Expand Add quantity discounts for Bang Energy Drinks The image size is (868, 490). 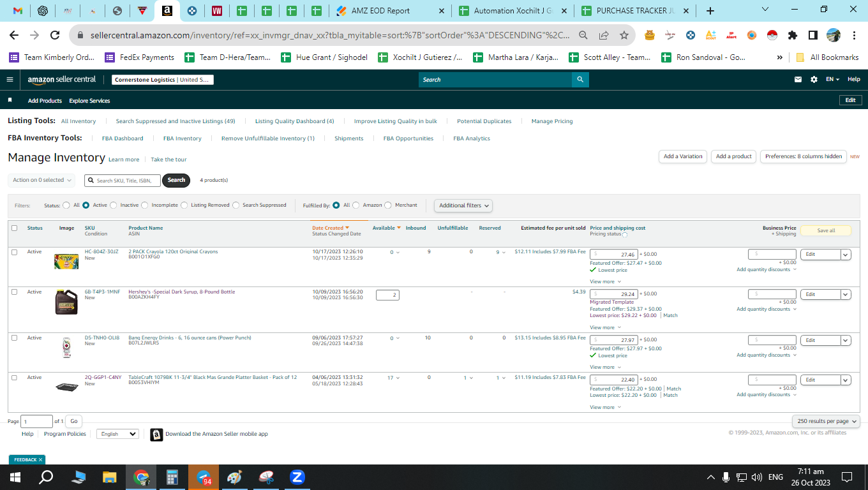point(766,355)
